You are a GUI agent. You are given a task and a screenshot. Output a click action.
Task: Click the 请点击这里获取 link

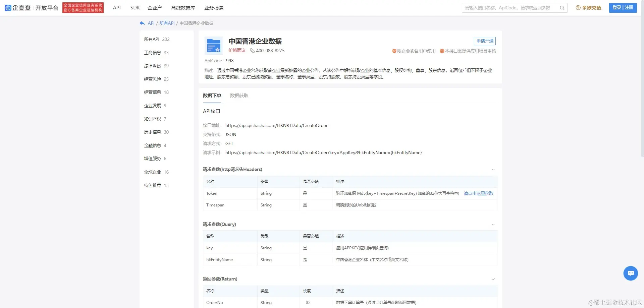point(479,193)
